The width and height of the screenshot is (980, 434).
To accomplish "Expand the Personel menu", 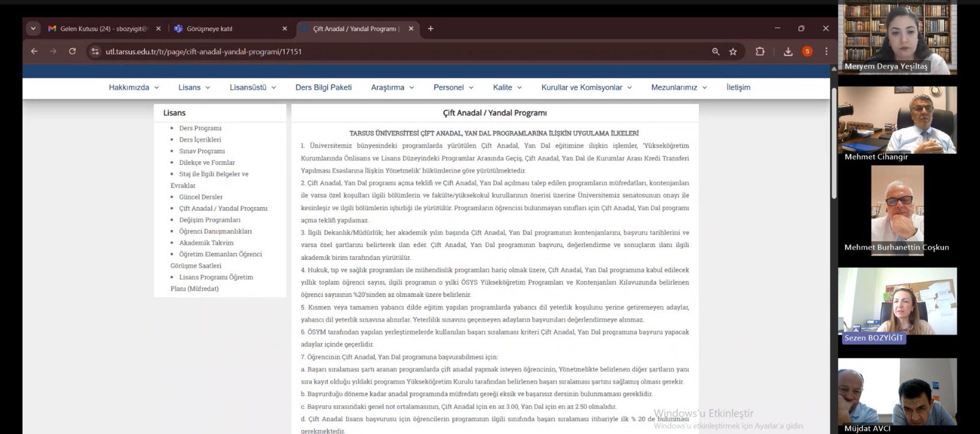I will (x=453, y=88).
